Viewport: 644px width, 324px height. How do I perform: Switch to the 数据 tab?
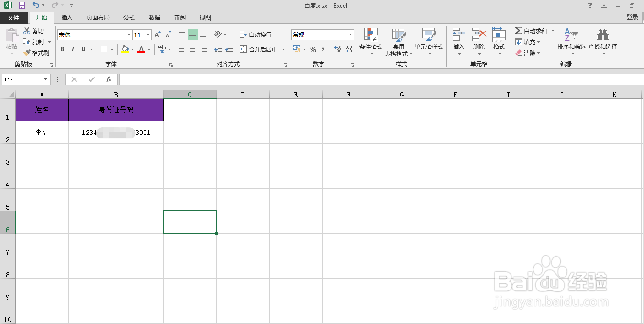[x=155, y=17]
